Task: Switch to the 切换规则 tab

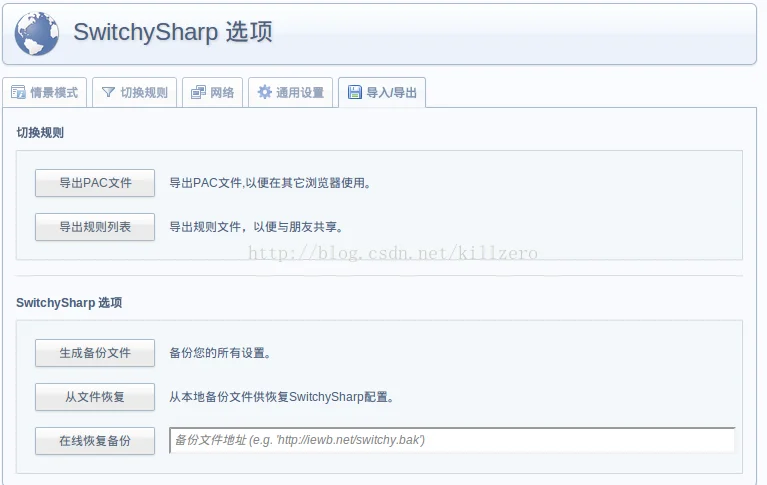Action: [x=135, y=92]
